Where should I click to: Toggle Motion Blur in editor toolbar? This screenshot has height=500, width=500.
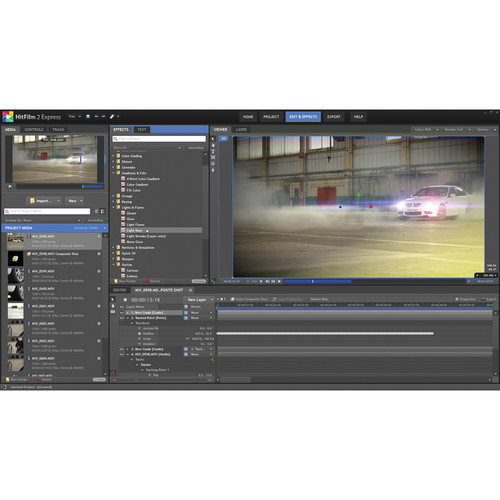[x=319, y=299]
